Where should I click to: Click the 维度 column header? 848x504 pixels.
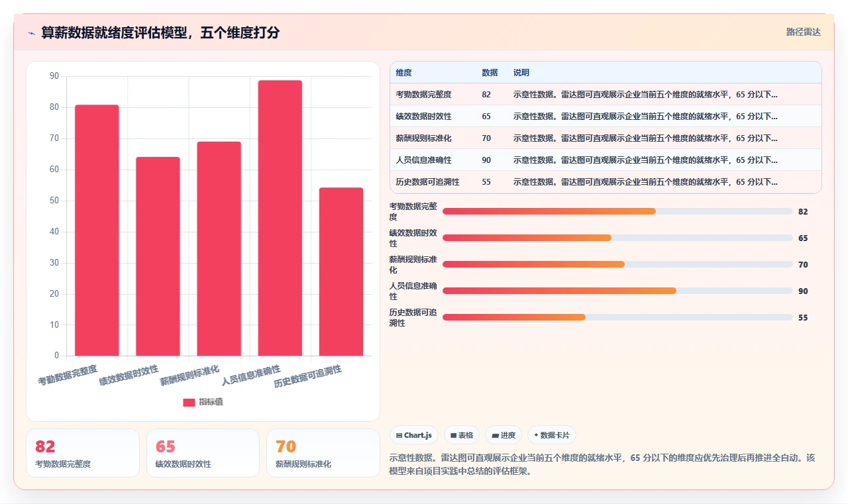coord(403,73)
